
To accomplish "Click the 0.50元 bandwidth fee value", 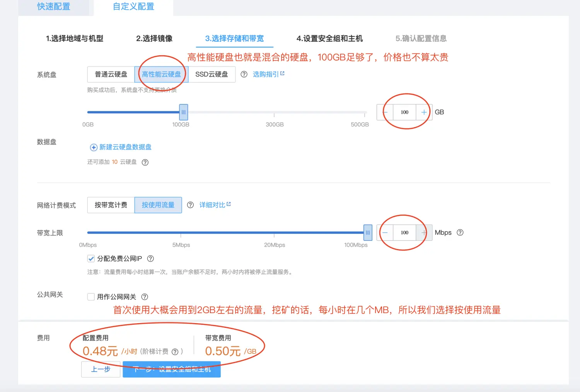I will pyautogui.click(x=223, y=351).
